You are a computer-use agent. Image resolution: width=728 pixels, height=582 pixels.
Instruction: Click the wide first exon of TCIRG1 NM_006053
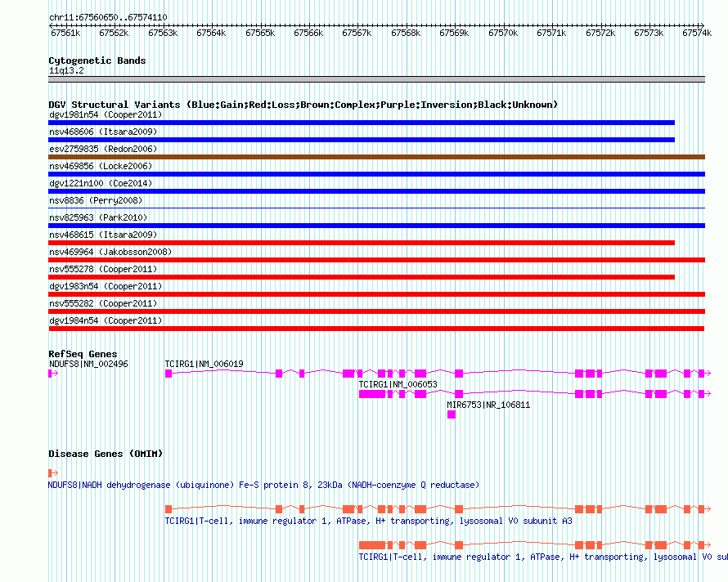point(372,394)
